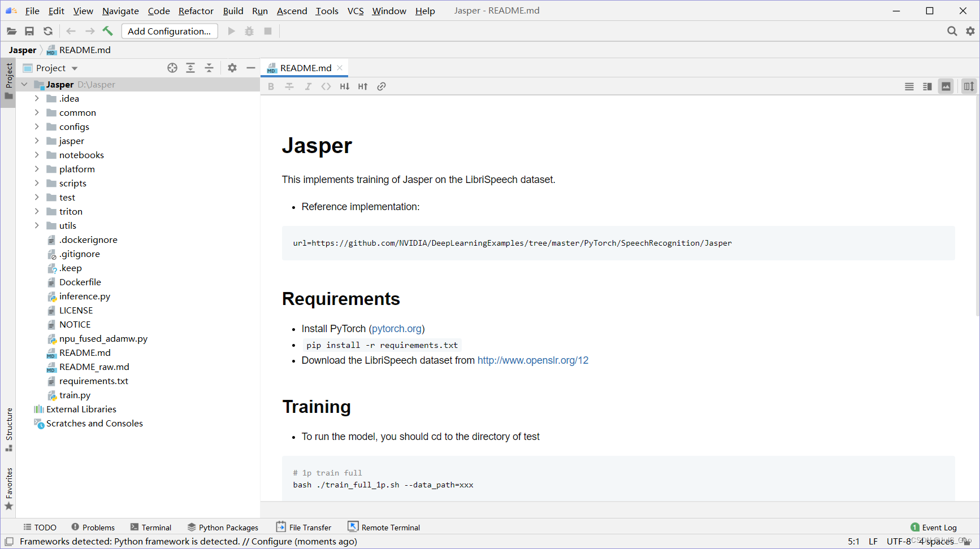Insert link via markdown toolbar icon
The height and width of the screenshot is (549, 980).
(x=381, y=86)
